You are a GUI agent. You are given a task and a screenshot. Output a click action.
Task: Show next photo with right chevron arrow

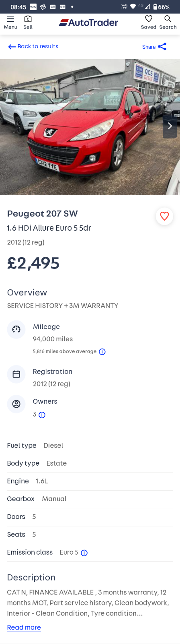click(170, 126)
